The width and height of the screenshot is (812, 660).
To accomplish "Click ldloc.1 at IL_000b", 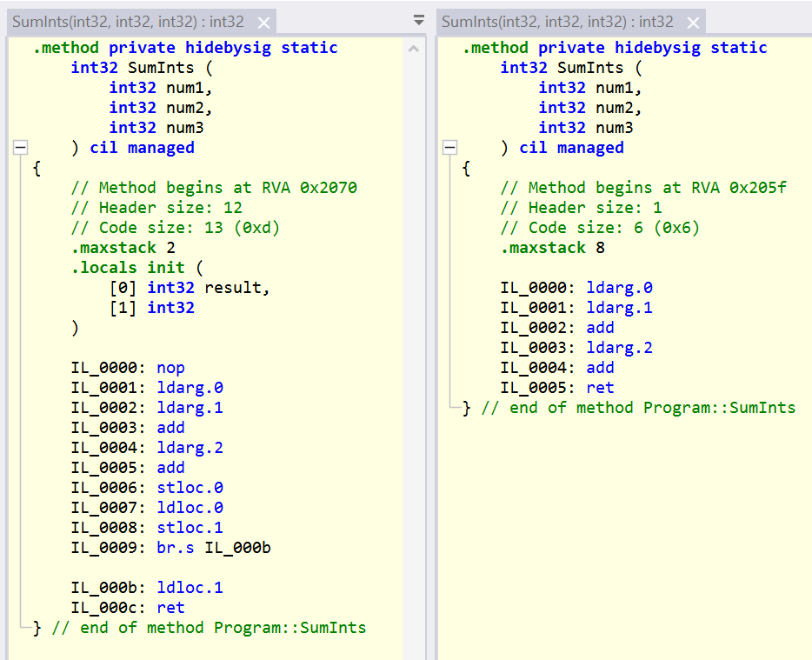I will pyautogui.click(x=189, y=587).
